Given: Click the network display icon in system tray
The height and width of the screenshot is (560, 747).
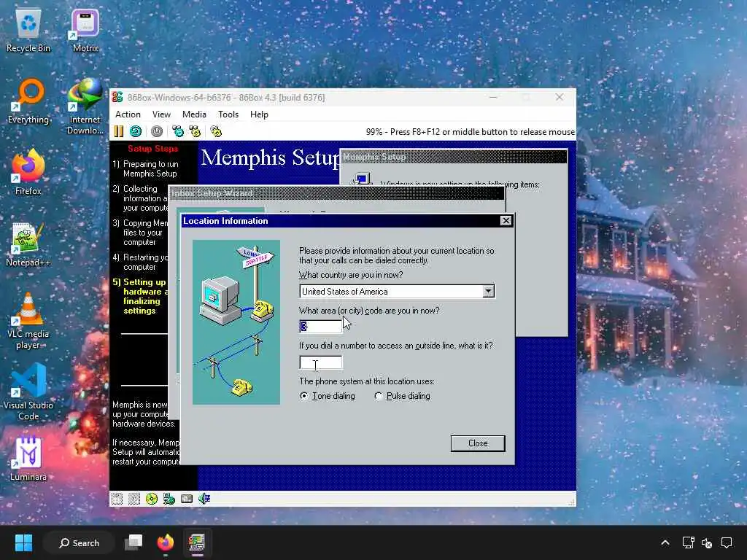Looking at the screenshot, I should 688,542.
